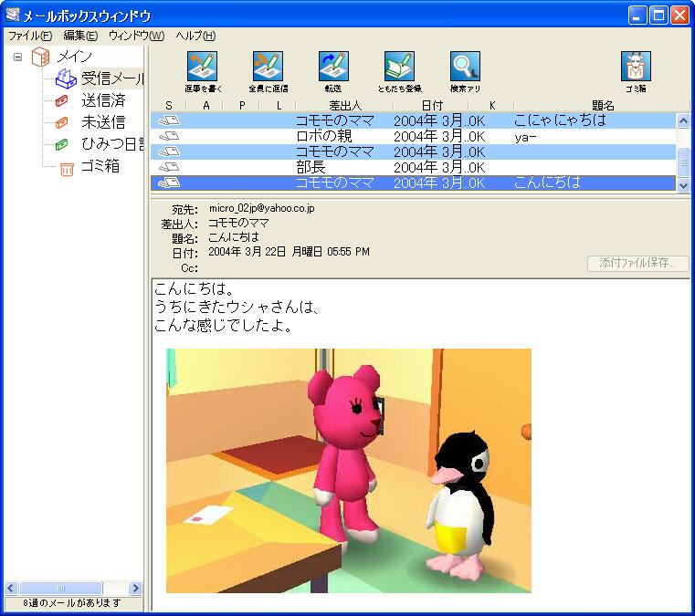The image size is (695, 616).
Task: Open the ウィンドウ(W) menu
Action: (136, 36)
